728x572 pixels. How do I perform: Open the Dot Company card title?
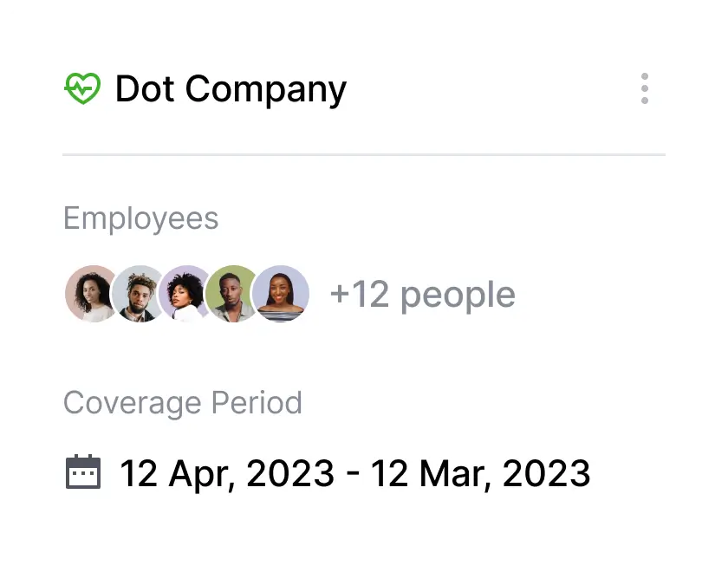[231, 88]
